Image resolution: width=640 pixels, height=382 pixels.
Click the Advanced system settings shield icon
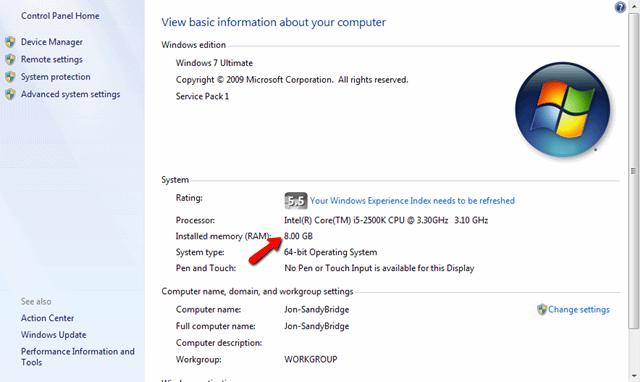[x=10, y=94]
